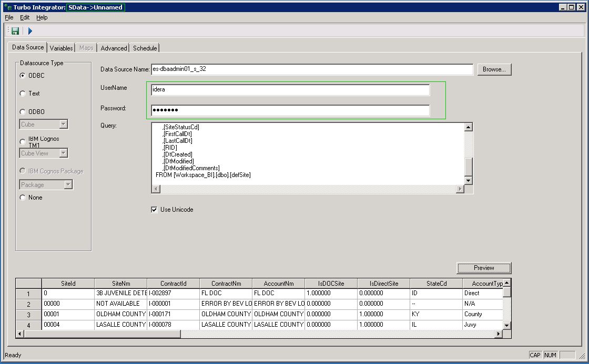Screen dimensions: 589x364
Task: Click the Query box scroll up arrow
Action: [x=469, y=127]
